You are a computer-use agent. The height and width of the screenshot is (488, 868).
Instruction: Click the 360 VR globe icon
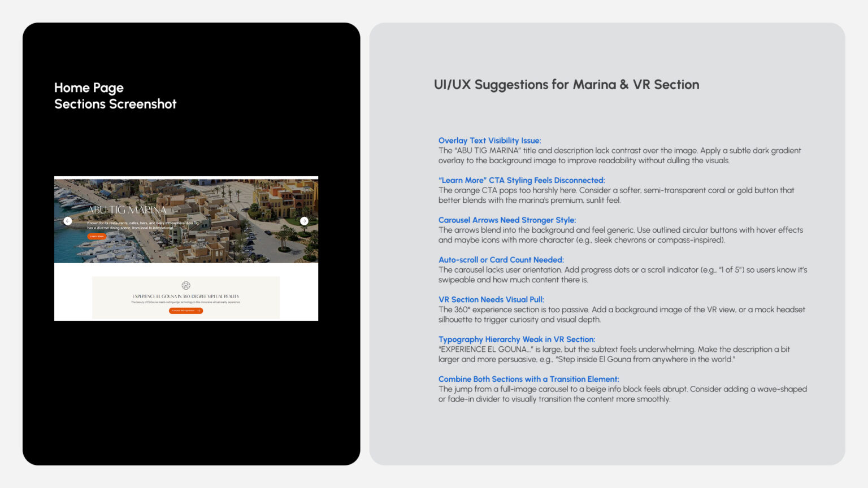(186, 285)
